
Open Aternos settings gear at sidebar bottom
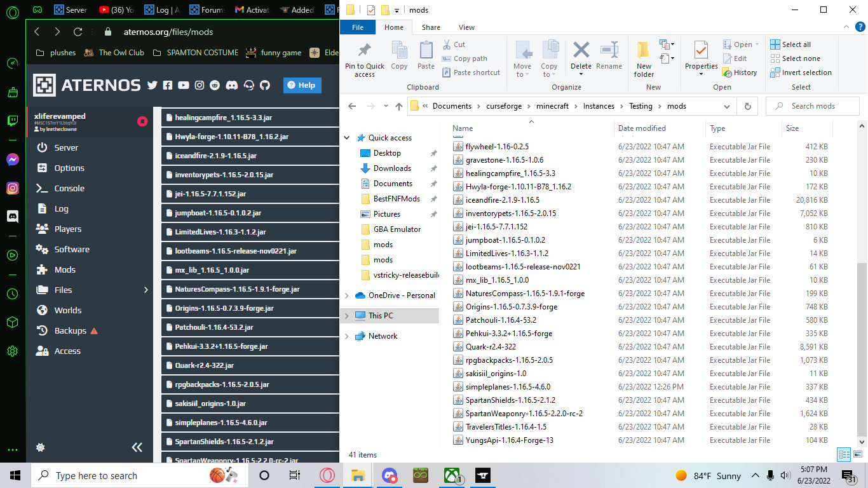41,447
